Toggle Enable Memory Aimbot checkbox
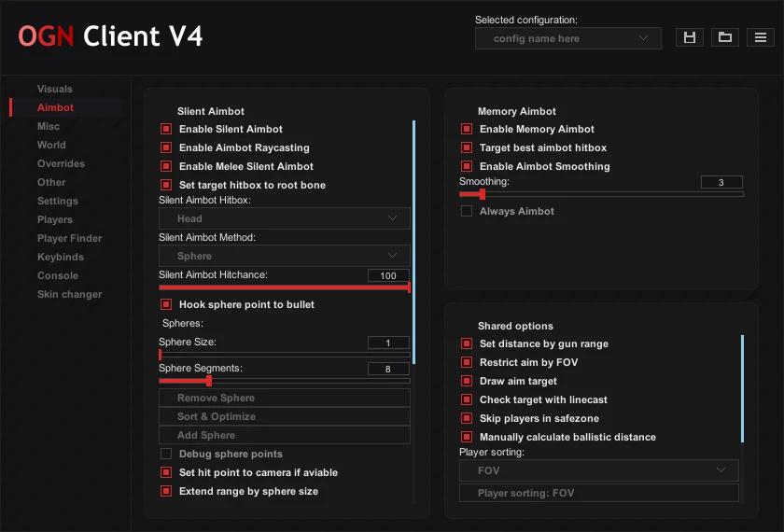Screen dimensions: 784x532 point(467,129)
